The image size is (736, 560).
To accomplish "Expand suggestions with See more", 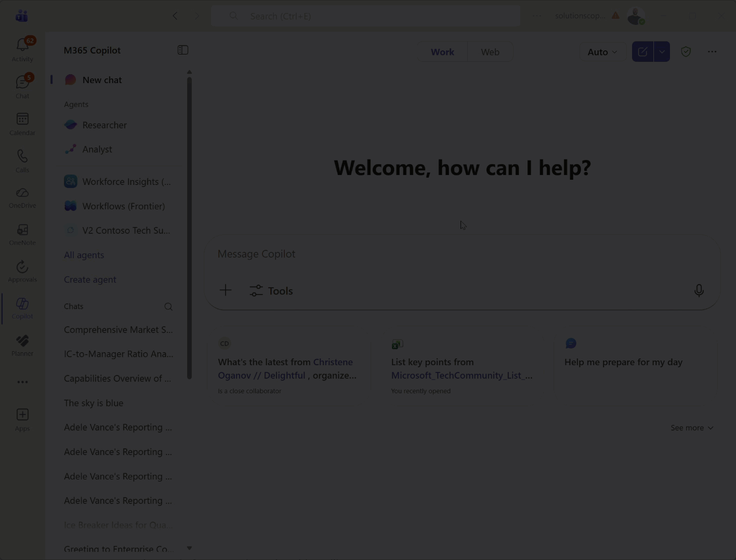I will click(x=692, y=428).
